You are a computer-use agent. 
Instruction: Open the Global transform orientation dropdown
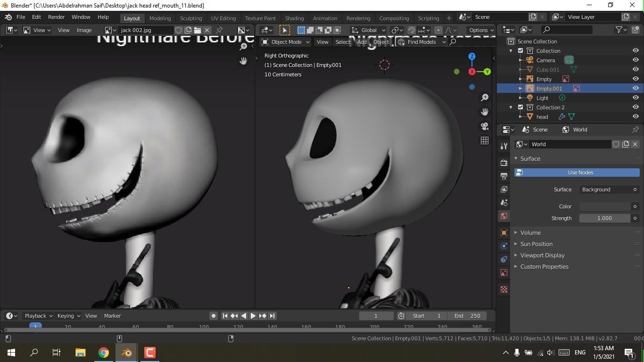[368, 30]
